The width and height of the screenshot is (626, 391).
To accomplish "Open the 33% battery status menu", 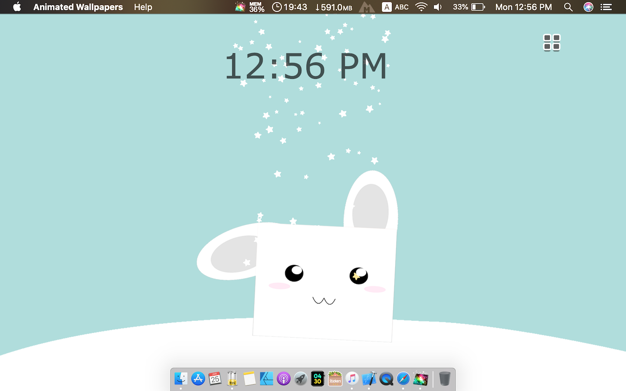I will point(469,7).
